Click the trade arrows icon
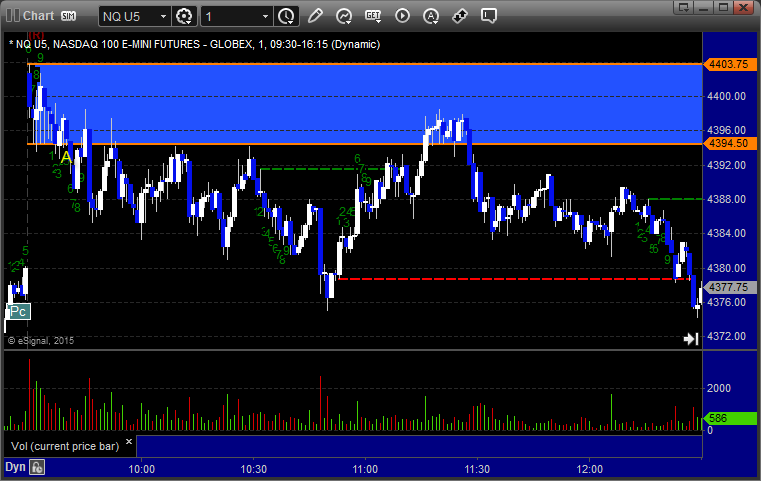This screenshot has height=481, width=761. click(x=460, y=16)
